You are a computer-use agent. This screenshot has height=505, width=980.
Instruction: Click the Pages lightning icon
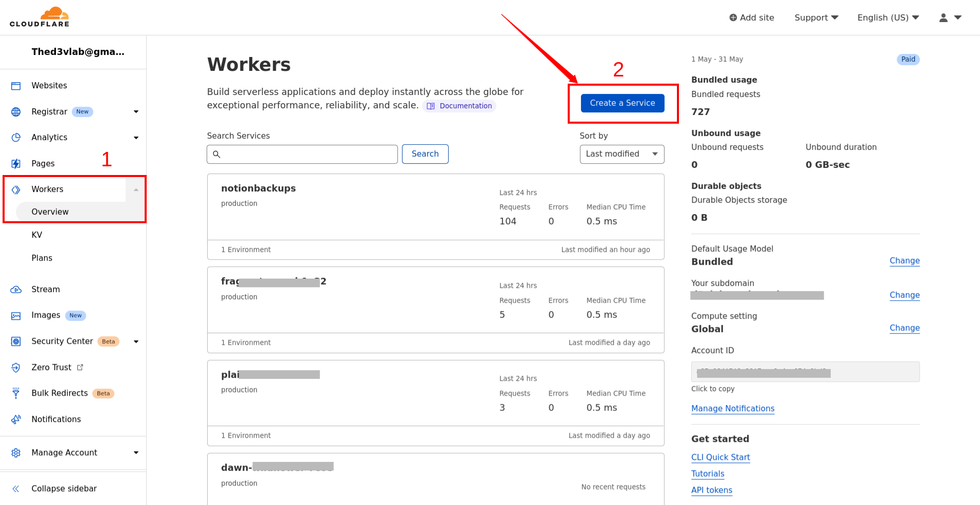coord(16,164)
